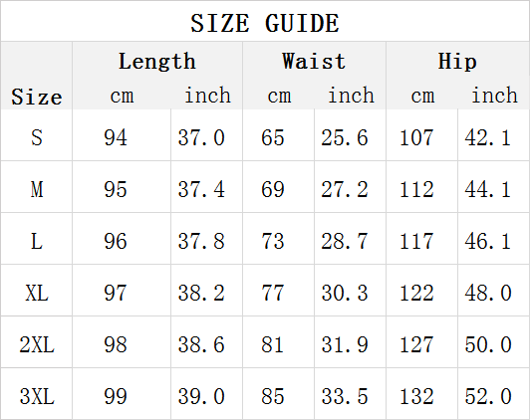Select the 3XL size row label
The image size is (530, 420).
37,396
